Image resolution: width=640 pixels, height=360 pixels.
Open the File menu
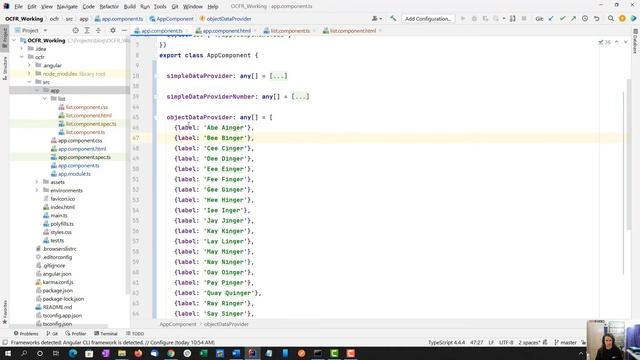pos(18,7)
